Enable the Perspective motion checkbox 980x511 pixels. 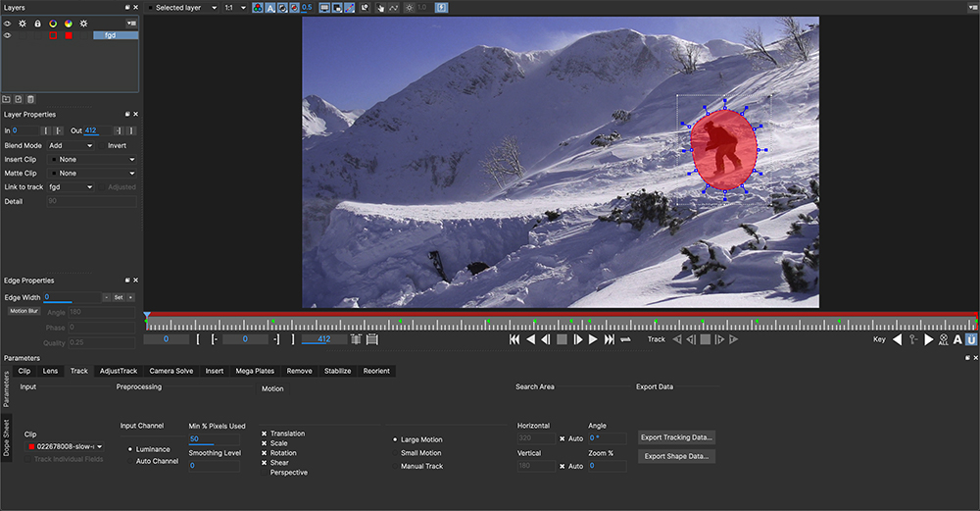[265, 473]
